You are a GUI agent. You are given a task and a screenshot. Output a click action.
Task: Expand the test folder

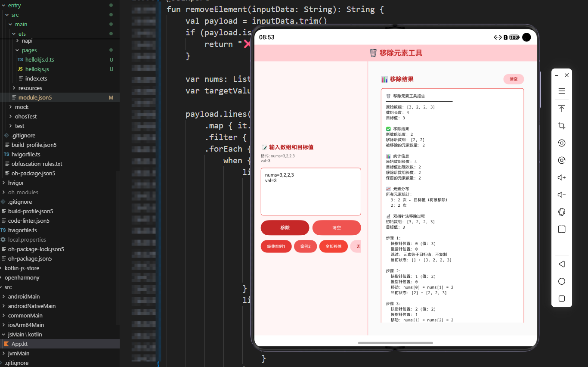pos(10,126)
